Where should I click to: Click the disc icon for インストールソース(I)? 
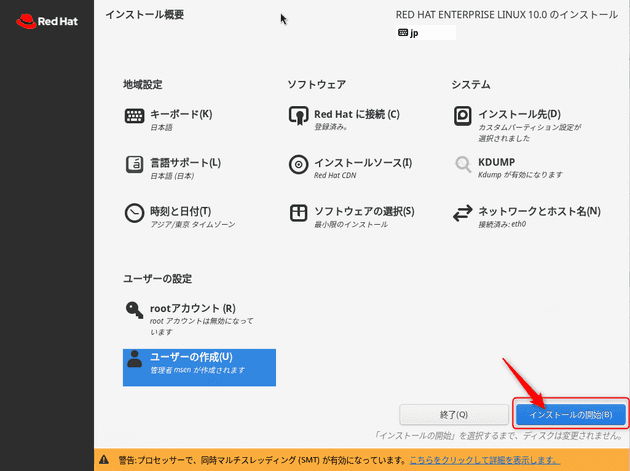pos(299,164)
